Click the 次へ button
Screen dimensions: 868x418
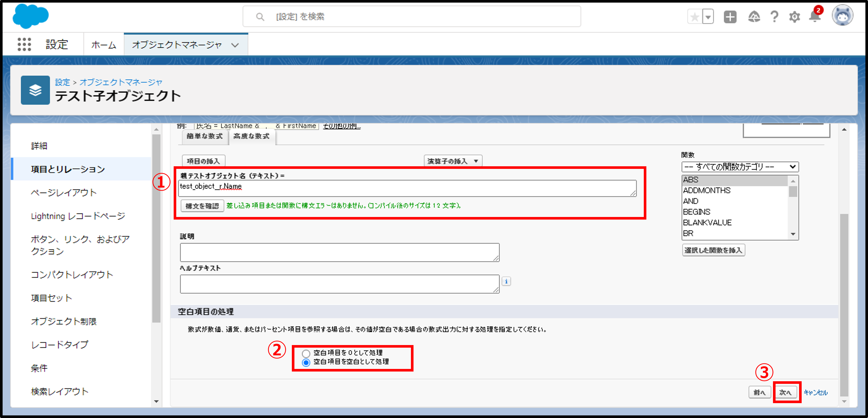[x=785, y=392]
